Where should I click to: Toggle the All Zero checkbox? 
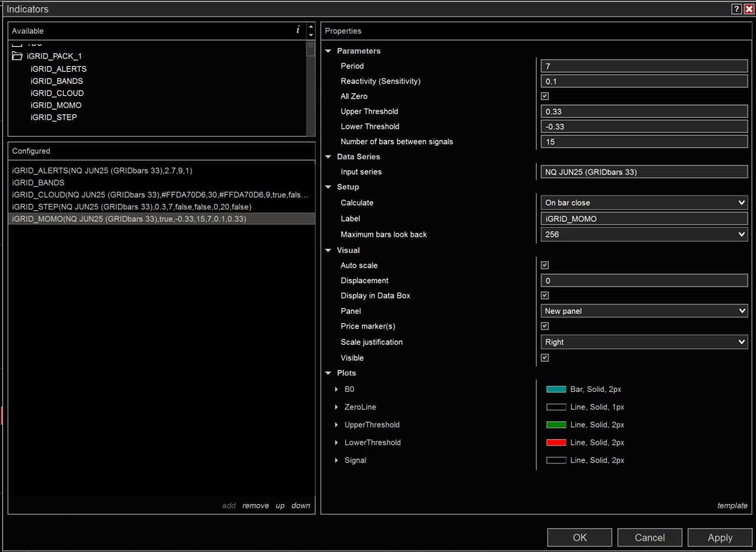pos(545,96)
